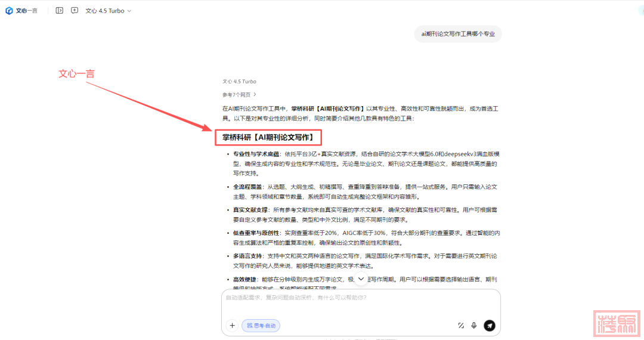Click the 文心 4.5 Turbo label above response
The image size is (644, 340).
tap(239, 81)
